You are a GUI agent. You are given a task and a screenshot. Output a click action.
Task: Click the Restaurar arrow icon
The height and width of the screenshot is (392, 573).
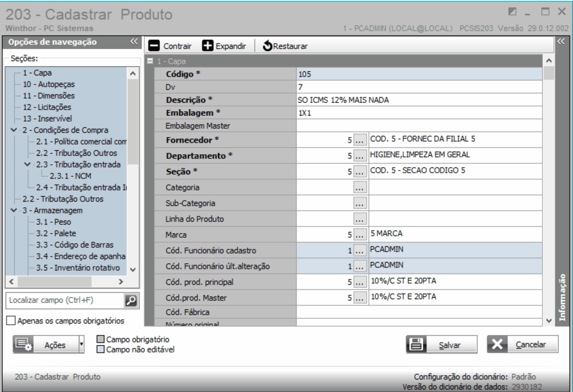tap(267, 46)
